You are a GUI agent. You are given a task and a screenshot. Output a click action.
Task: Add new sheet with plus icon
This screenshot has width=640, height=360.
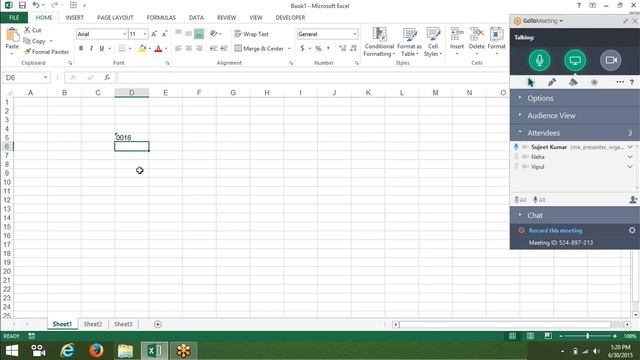click(x=158, y=324)
